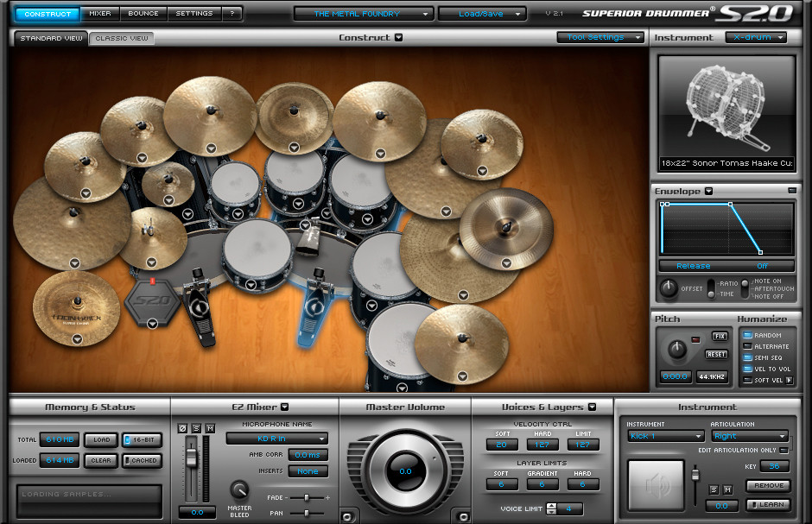Screen dimensions: 812x524
Task: Click the Superior Drummer S2.0 logo
Action: (x=691, y=12)
